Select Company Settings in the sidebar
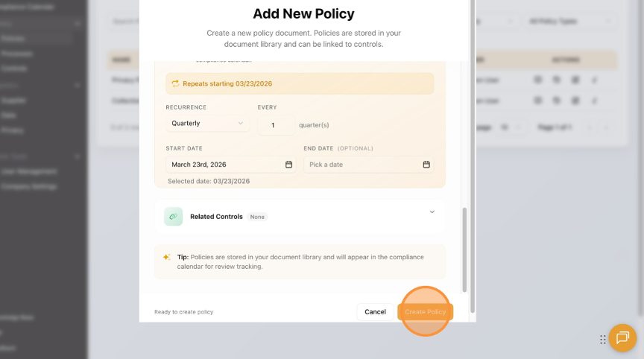This screenshot has height=359, width=644. click(28, 186)
